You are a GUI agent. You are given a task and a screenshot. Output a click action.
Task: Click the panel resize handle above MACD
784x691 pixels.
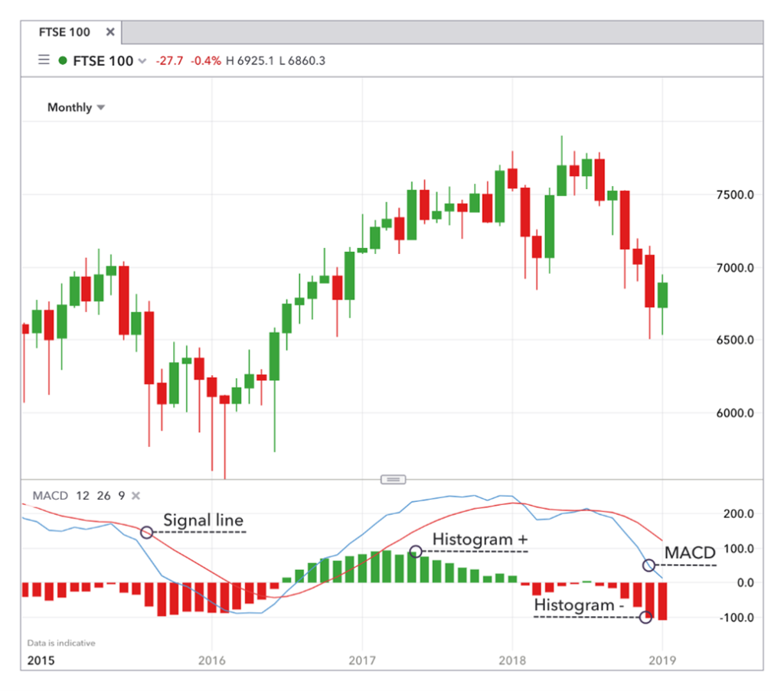pyautogui.click(x=392, y=479)
